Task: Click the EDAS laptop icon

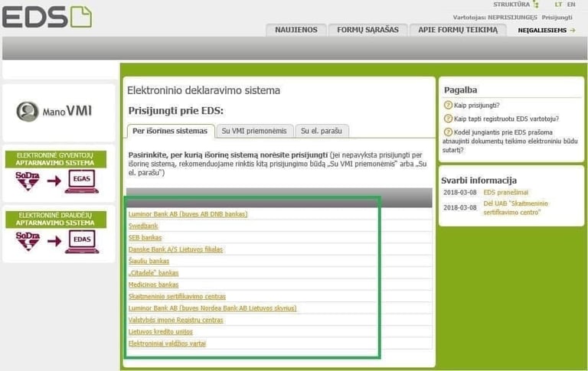Action: point(82,242)
